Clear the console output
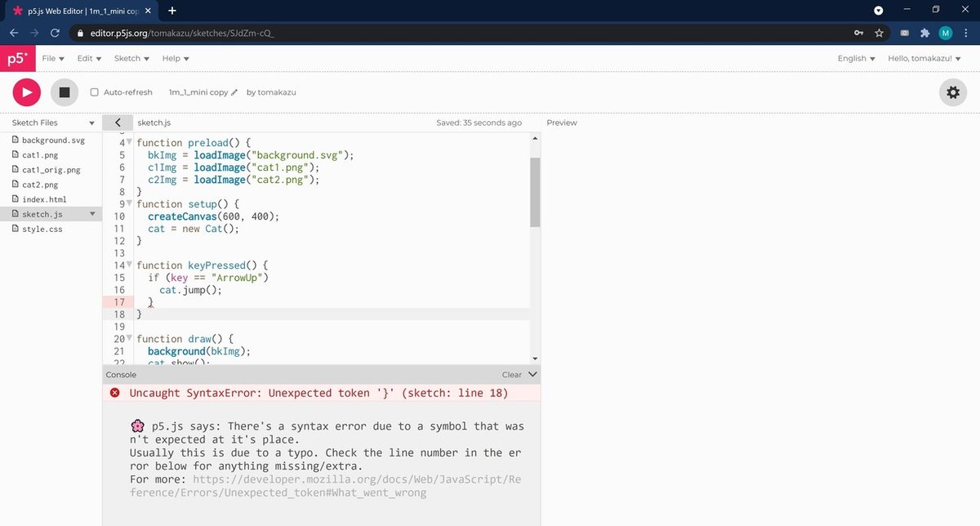Viewport: 980px width, 526px height. 511,375
